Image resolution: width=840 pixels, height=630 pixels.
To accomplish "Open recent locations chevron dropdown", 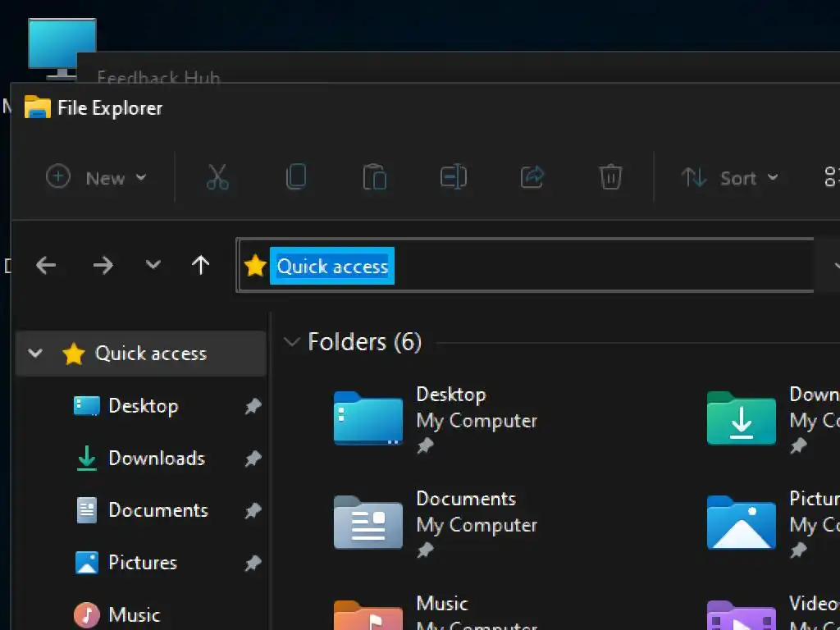I will coord(153,264).
